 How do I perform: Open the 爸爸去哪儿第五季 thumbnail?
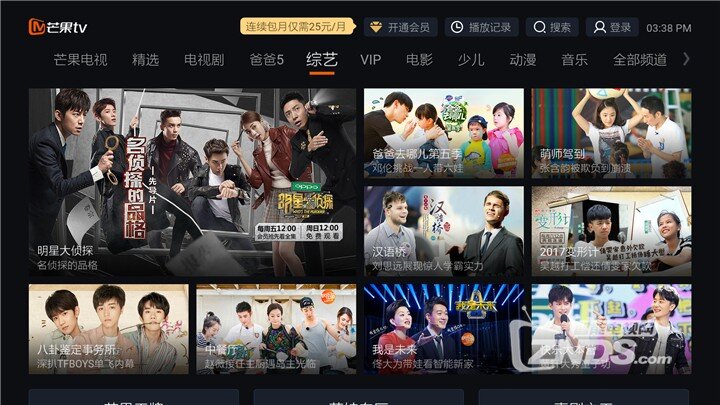444,133
